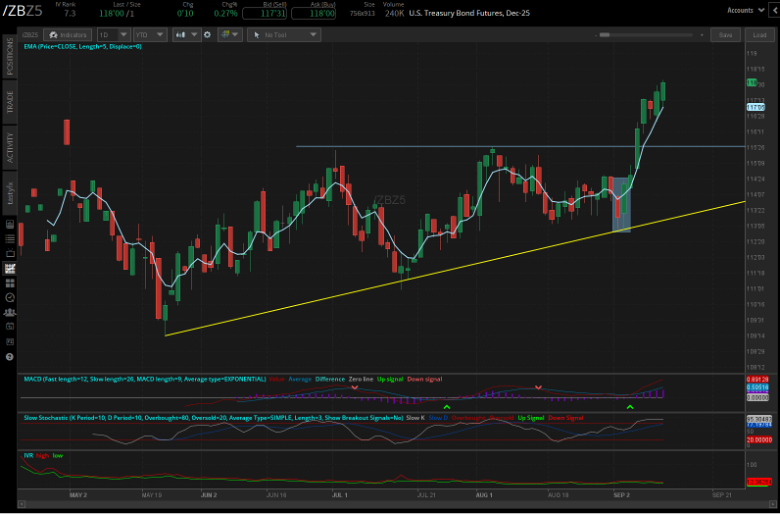Click the /ZBZ5 symbol field in toolbar

[30, 35]
